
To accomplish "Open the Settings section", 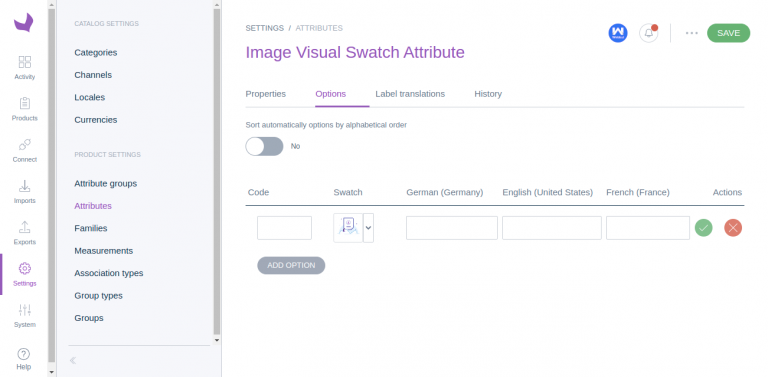I will (24, 274).
